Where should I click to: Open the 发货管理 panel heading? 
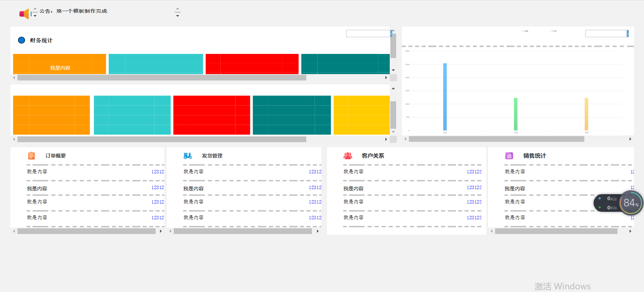click(x=212, y=156)
